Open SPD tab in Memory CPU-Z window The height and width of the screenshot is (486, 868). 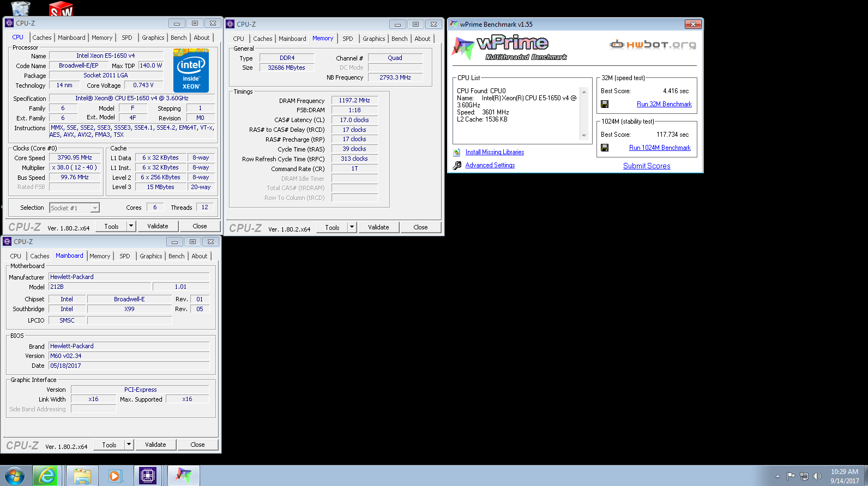(348, 39)
